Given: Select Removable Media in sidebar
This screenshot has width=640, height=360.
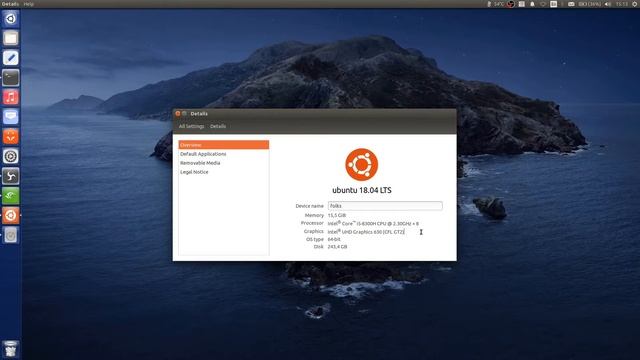Looking at the screenshot, I should [224, 163].
